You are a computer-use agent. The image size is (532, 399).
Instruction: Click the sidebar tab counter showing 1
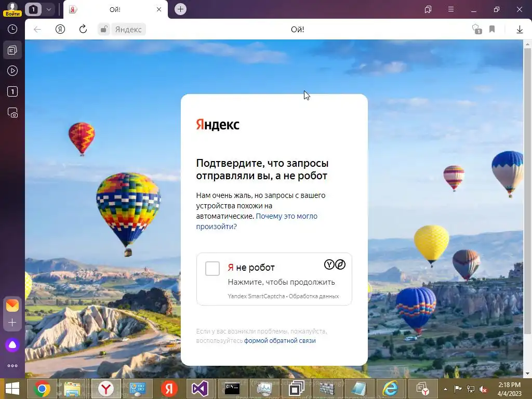pyautogui.click(x=12, y=91)
